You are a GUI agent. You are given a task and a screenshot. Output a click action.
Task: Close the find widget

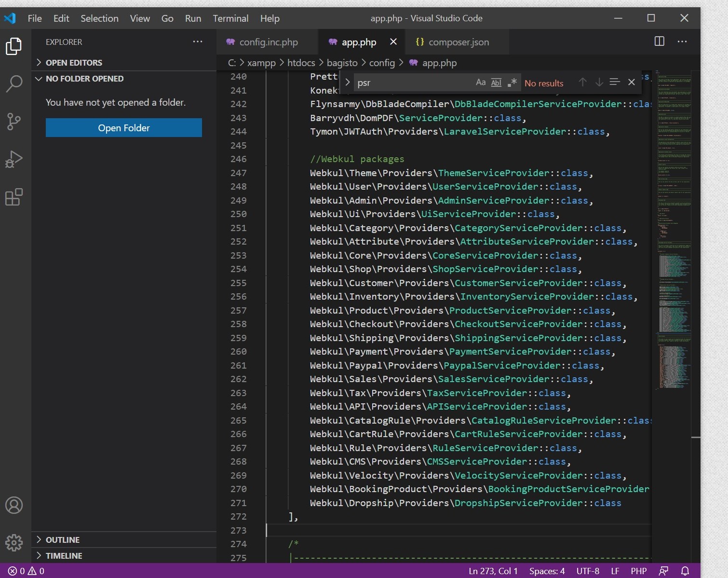pyautogui.click(x=632, y=83)
